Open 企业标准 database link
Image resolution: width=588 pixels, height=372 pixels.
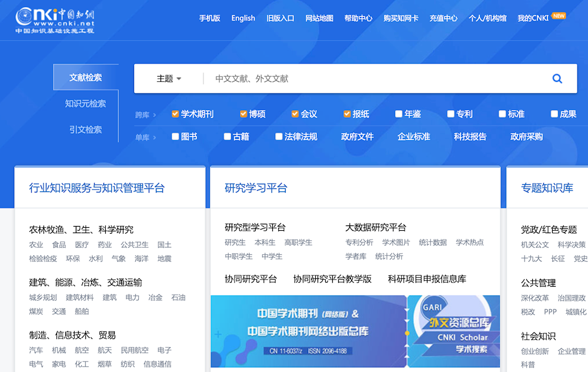(413, 137)
